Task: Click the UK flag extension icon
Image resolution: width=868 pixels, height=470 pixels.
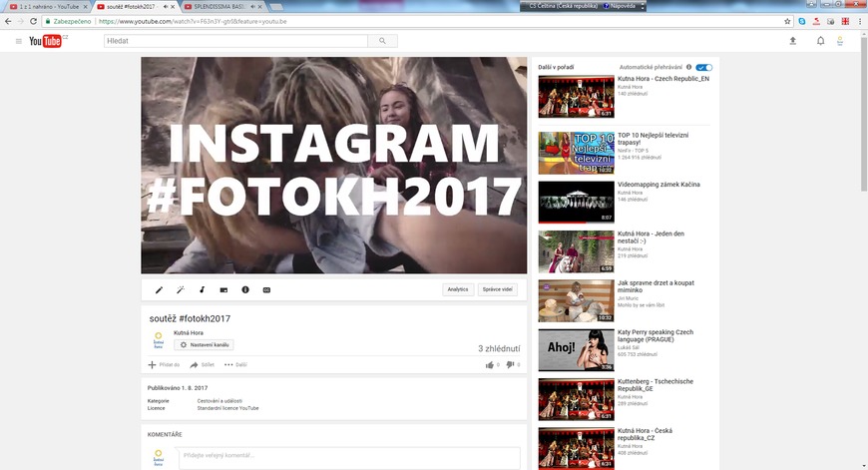Action: point(845,22)
